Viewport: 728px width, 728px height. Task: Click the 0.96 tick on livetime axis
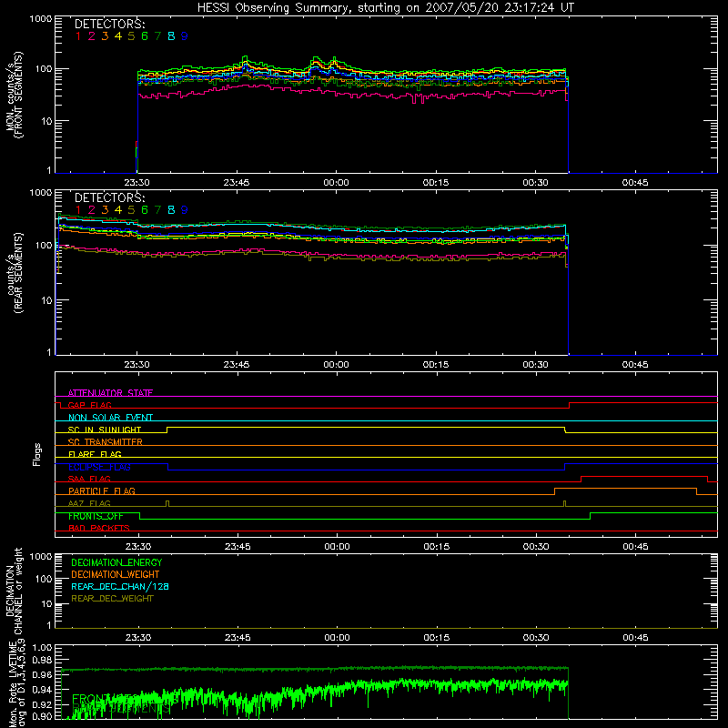42,674
